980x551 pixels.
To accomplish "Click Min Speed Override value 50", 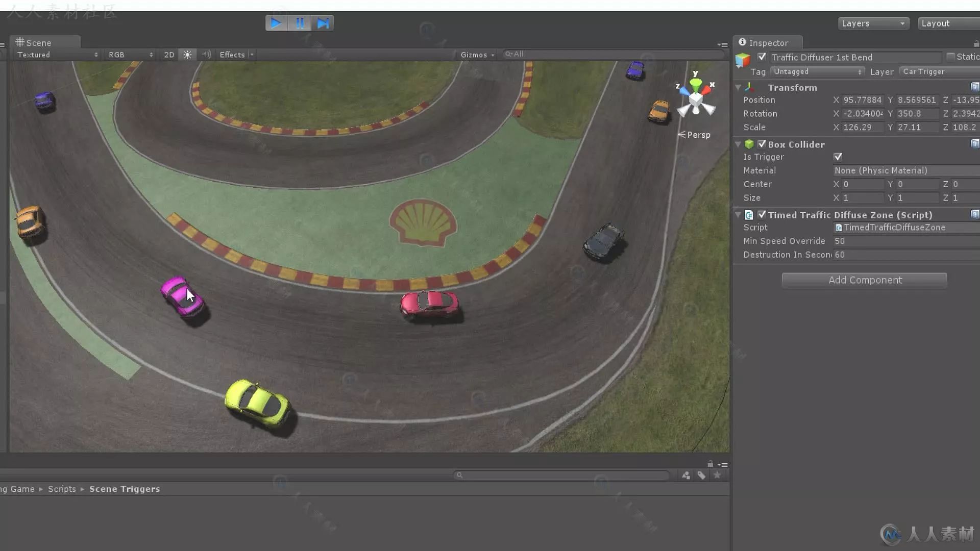I will pos(906,241).
